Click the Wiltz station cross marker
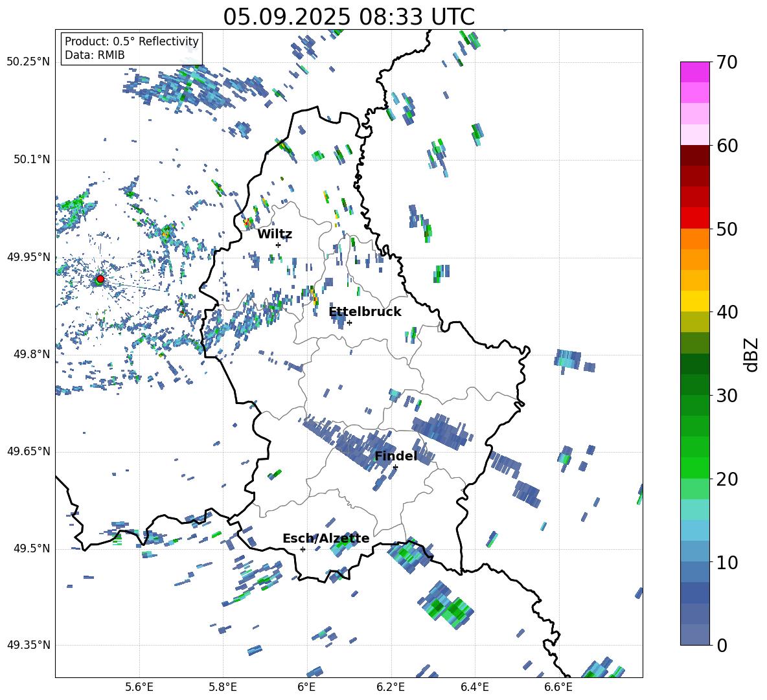This screenshot has width=767, height=700. [279, 245]
